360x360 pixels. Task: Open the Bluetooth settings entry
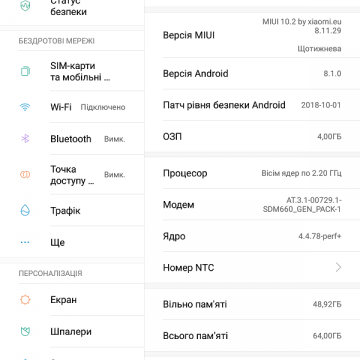72,139
